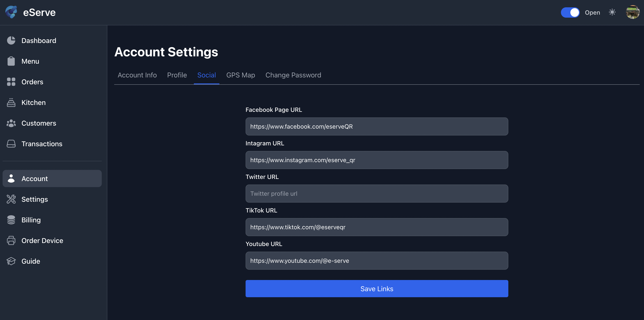This screenshot has width=644, height=320.
Task: Select the Order Device printer icon
Action: click(x=11, y=241)
